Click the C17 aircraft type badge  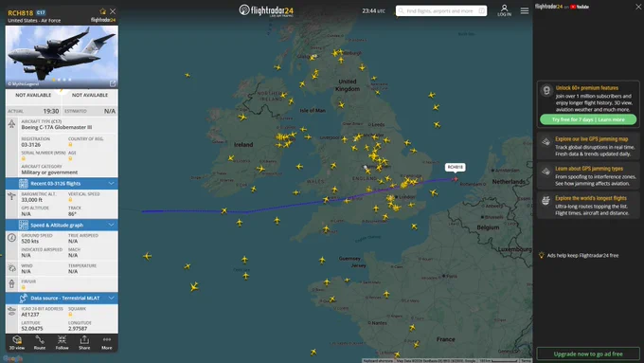tap(41, 12)
